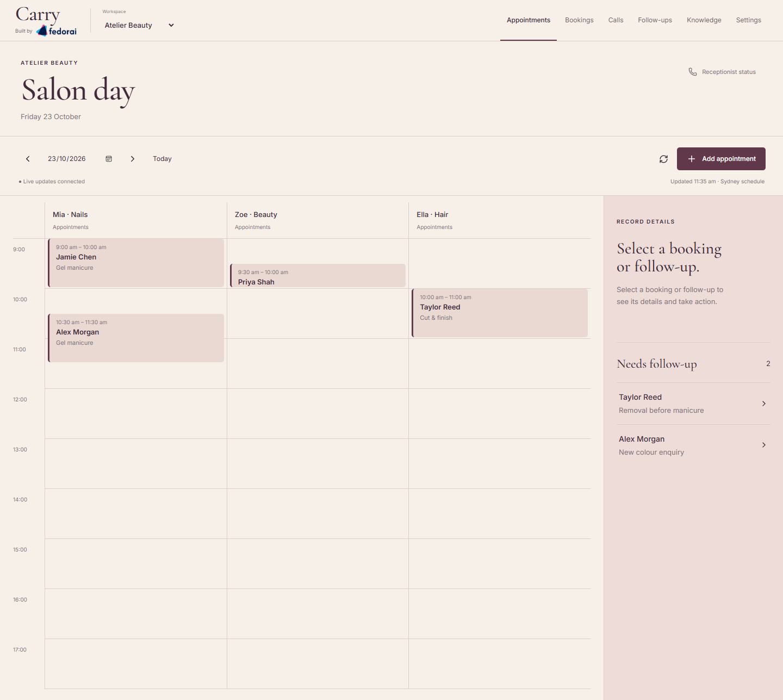Open Taylor Reed Removal before manicure follow-up
The width and height of the screenshot is (783, 700).
pyautogui.click(x=693, y=404)
